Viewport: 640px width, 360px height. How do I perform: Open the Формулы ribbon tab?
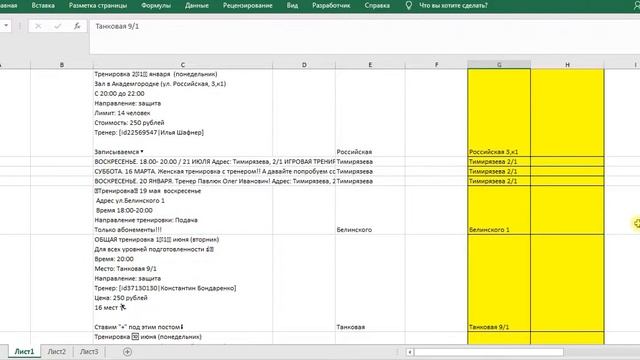tap(156, 6)
